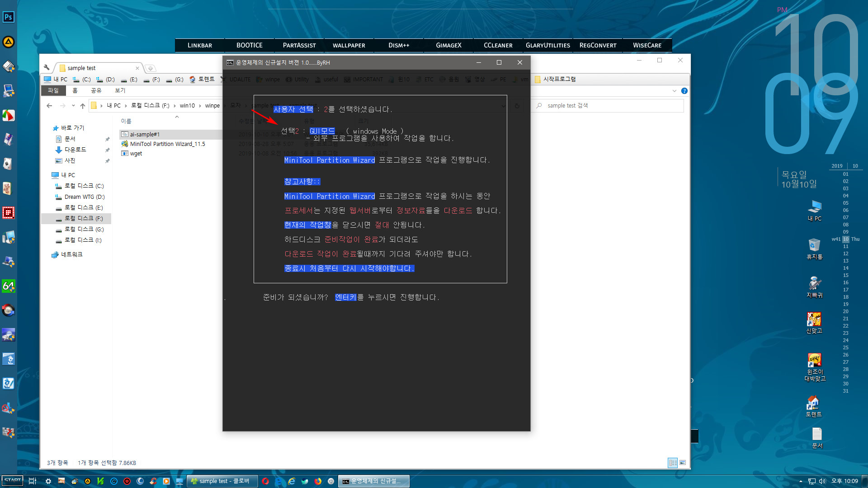
Task: Click the network tray icon
Action: [x=812, y=481]
